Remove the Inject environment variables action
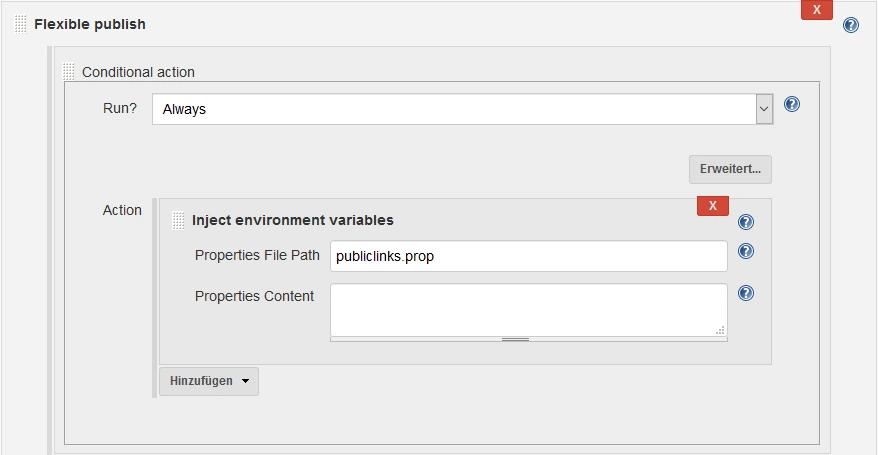This screenshot has width=878, height=455. coord(712,205)
